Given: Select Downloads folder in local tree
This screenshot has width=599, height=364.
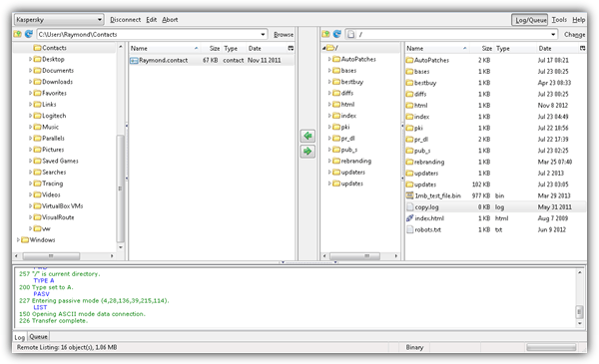Looking at the screenshot, I should [x=57, y=82].
